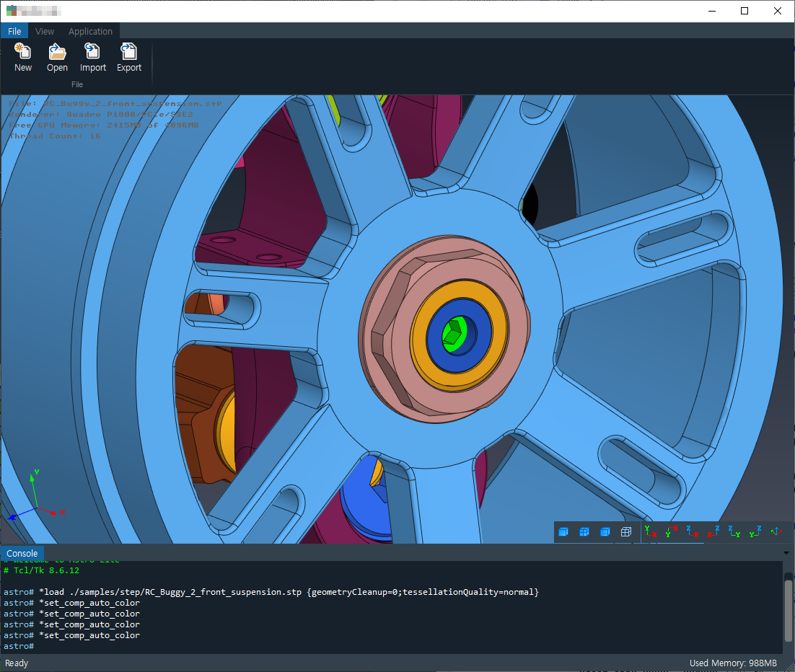Click the XYZ axis triad in viewport
Screen dimensions: 795x672
pyautogui.click(x=35, y=495)
